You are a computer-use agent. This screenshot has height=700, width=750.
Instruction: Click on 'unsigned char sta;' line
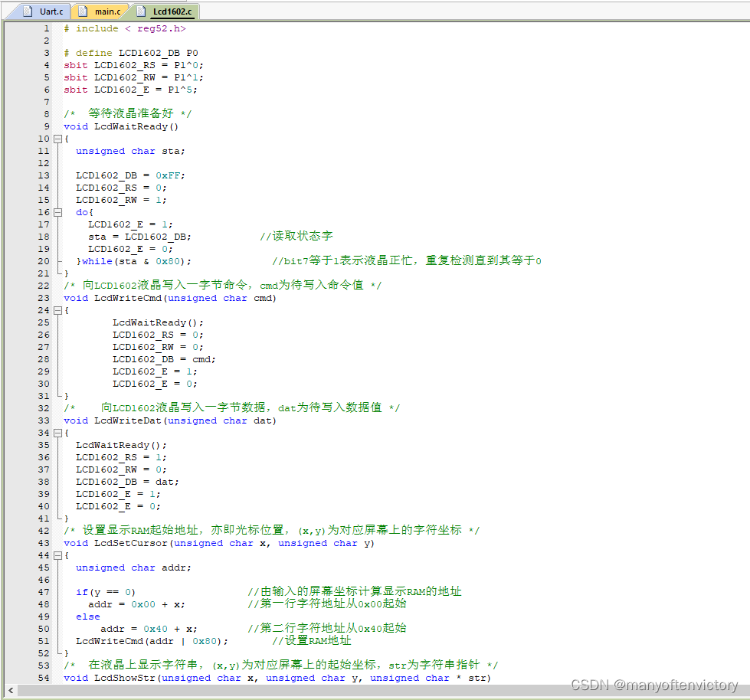pos(130,151)
